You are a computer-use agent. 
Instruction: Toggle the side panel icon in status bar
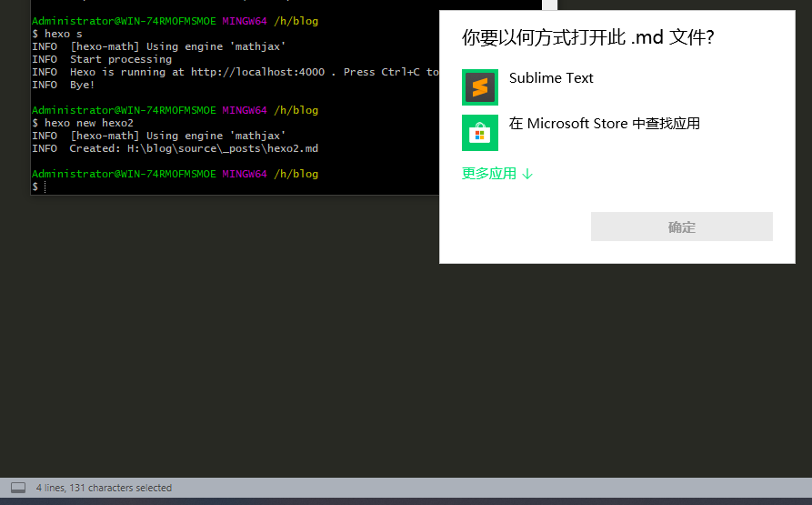pyautogui.click(x=18, y=488)
